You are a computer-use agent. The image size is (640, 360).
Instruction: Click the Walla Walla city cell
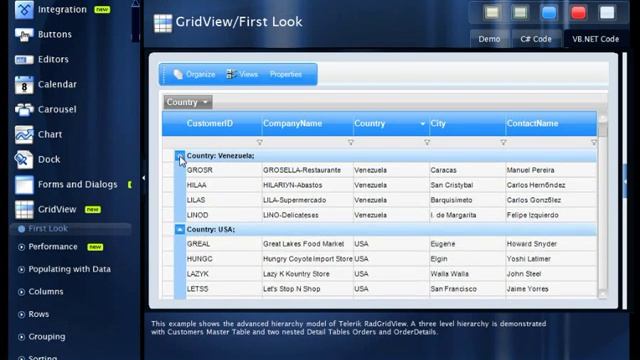pos(467,274)
